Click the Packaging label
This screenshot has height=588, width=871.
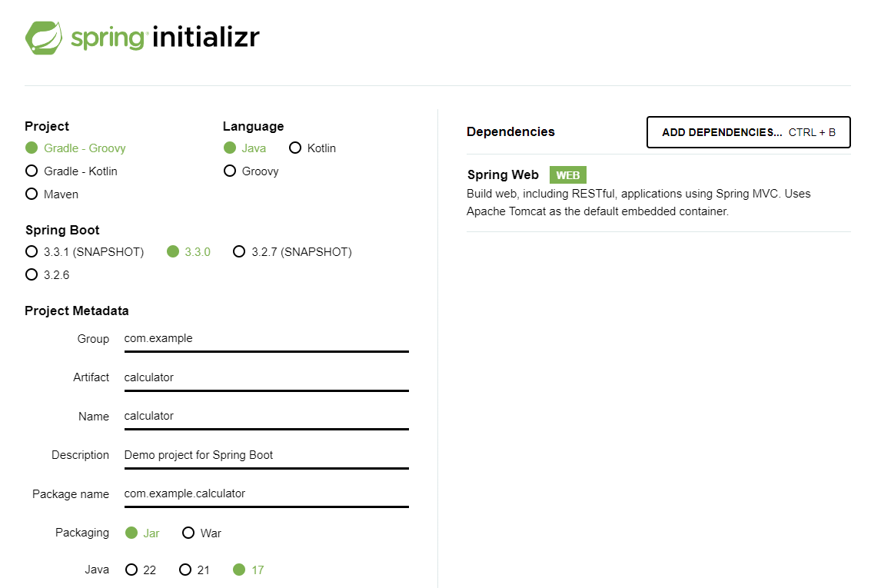click(x=82, y=533)
